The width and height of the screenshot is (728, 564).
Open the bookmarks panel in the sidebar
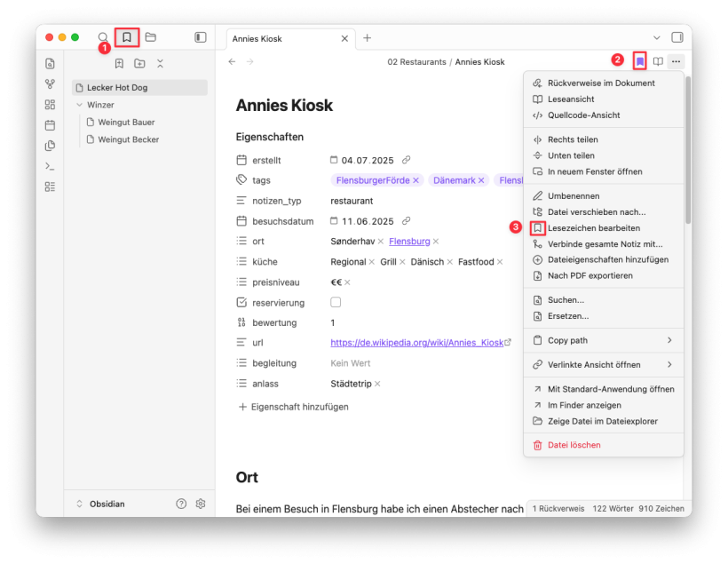tap(127, 37)
